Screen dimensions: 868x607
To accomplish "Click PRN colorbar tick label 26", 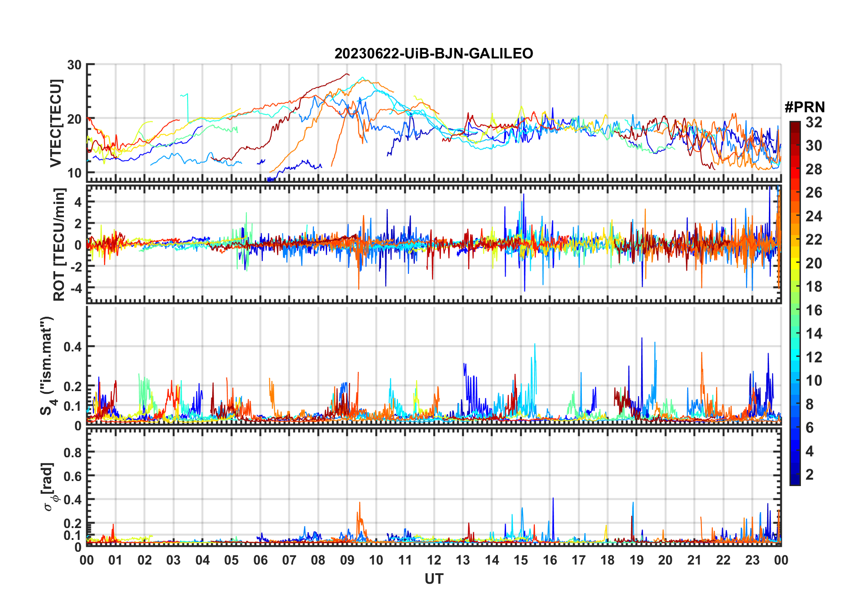I will [x=814, y=193].
